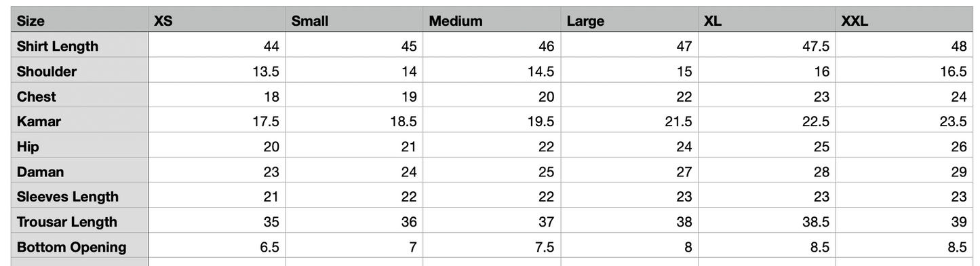The image size is (980, 266).
Task: Click the Sleeves Length row label
Action: [x=80, y=196]
